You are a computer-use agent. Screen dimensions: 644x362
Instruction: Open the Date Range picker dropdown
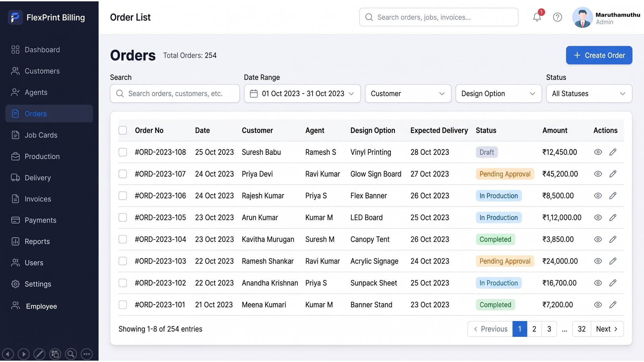pyautogui.click(x=302, y=94)
